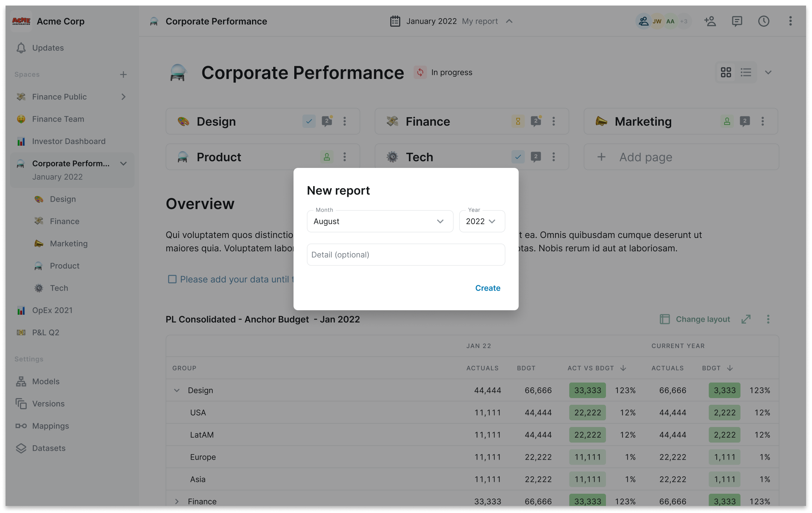Open the comments panel icon in header
This screenshot has width=812, height=513.
pos(737,21)
